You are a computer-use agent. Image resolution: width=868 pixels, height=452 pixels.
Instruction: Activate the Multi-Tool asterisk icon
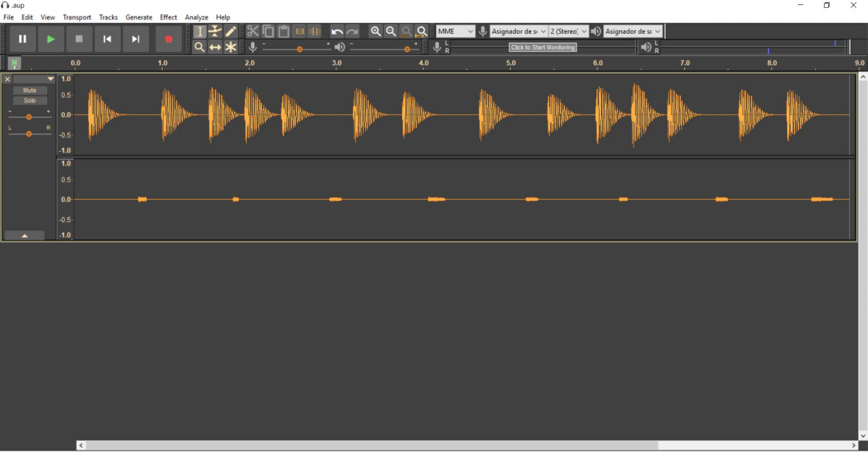click(231, 47)
